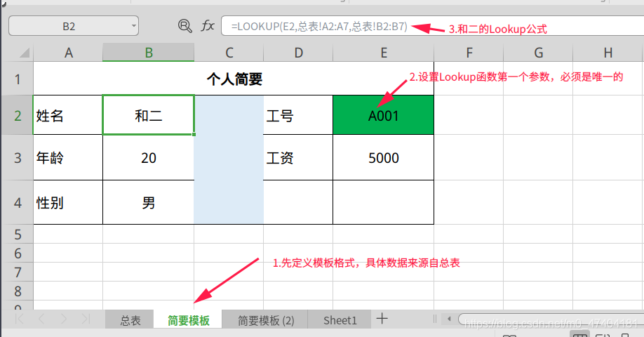Viewport: 644px width, 337px height.
Task: Click the cell labeled 工资
Action: (x=298, y=157)
